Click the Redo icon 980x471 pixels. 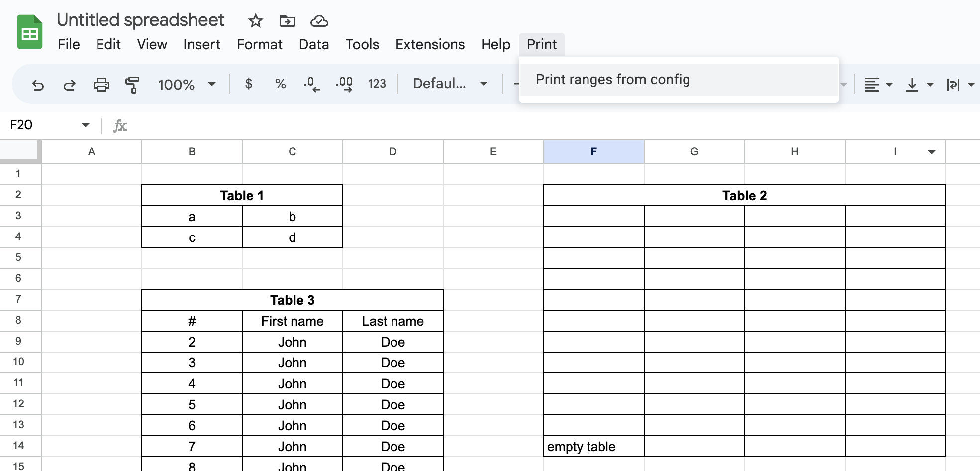coord(70,84)
